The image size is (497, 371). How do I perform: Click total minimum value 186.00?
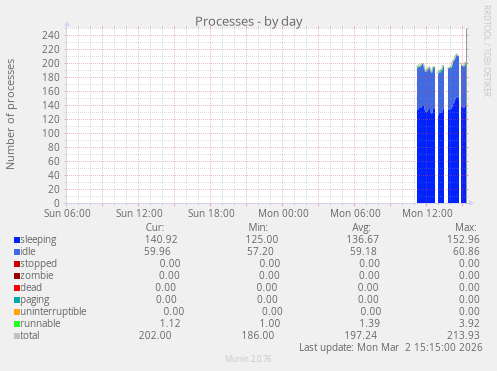(x=258, y=335)
